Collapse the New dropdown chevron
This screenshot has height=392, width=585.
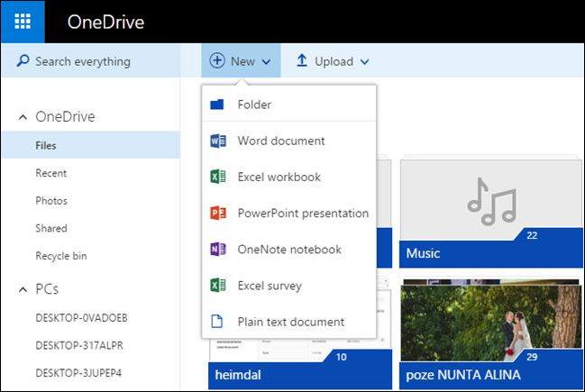coord(266,61)
